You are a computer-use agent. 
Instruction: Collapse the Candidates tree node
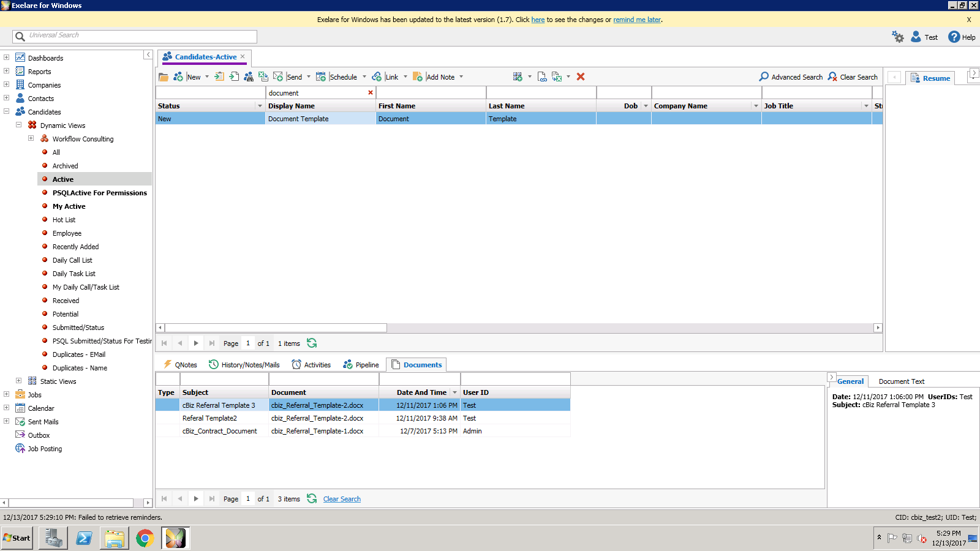click(6, 111)
